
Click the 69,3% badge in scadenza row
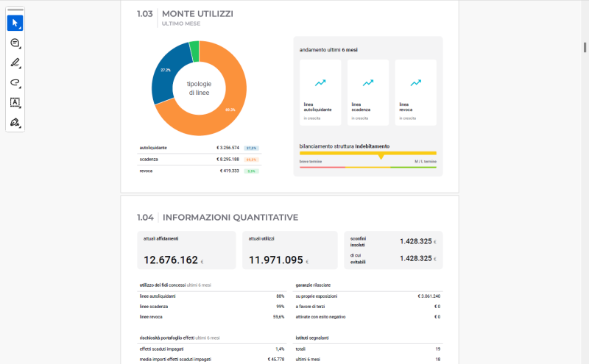[x=252, y=160]
